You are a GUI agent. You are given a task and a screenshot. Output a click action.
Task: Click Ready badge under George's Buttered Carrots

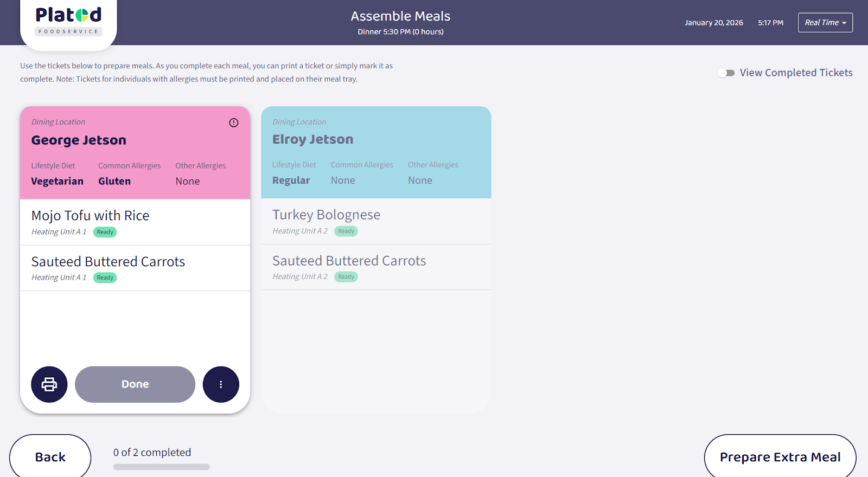point(105,278)
